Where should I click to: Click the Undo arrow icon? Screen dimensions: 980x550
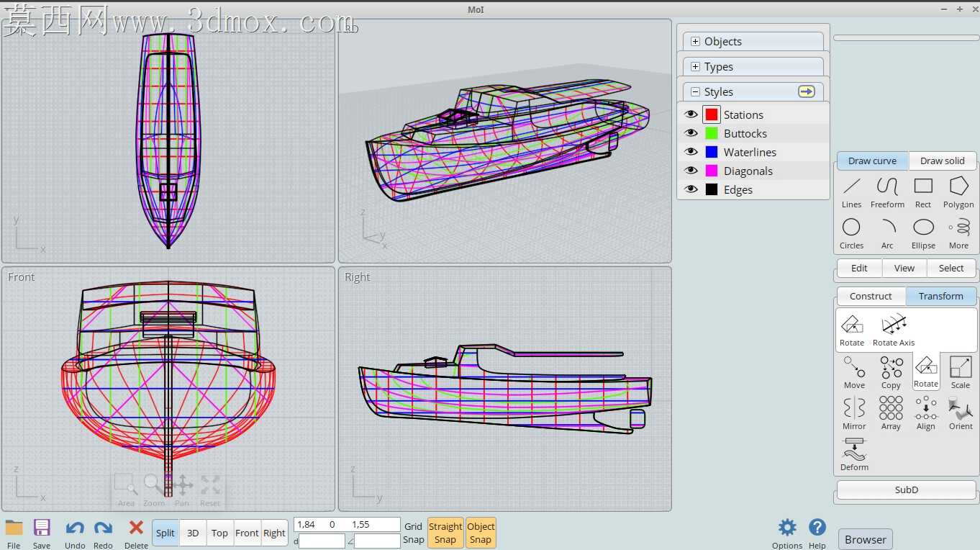click(x=75, y=528)
